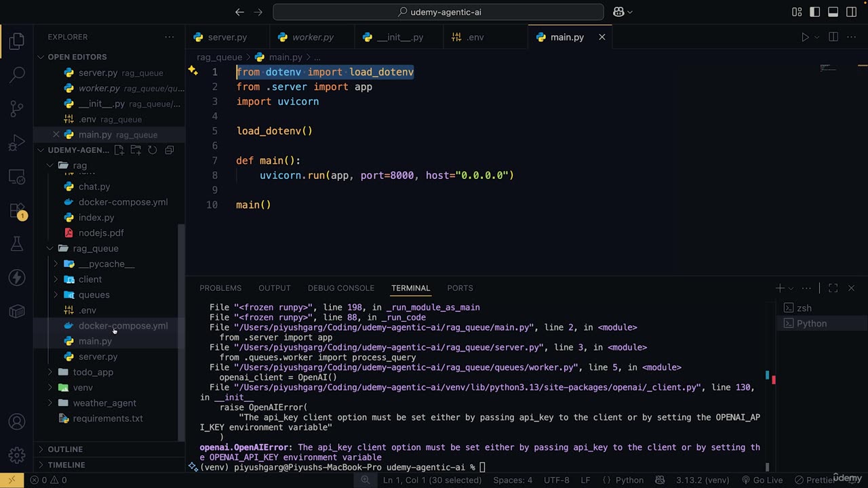Go back with the left arrow

tap(239, 12)
